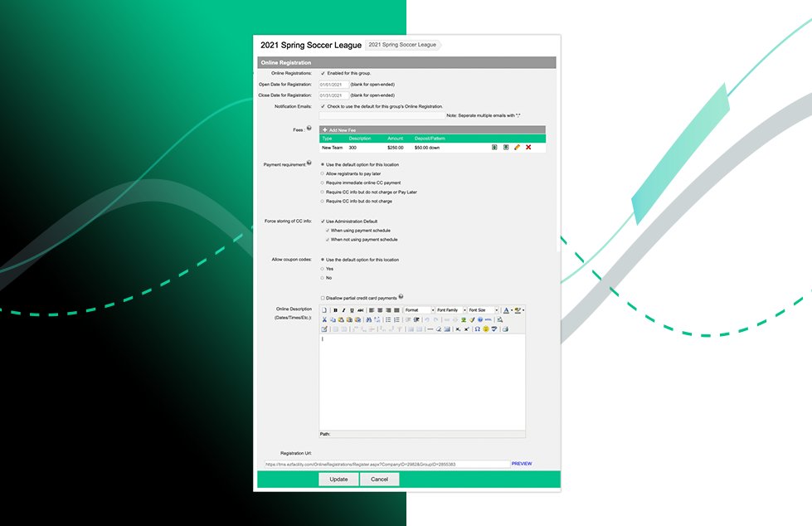Check Disallow partial credit card payments

point(323,298)
